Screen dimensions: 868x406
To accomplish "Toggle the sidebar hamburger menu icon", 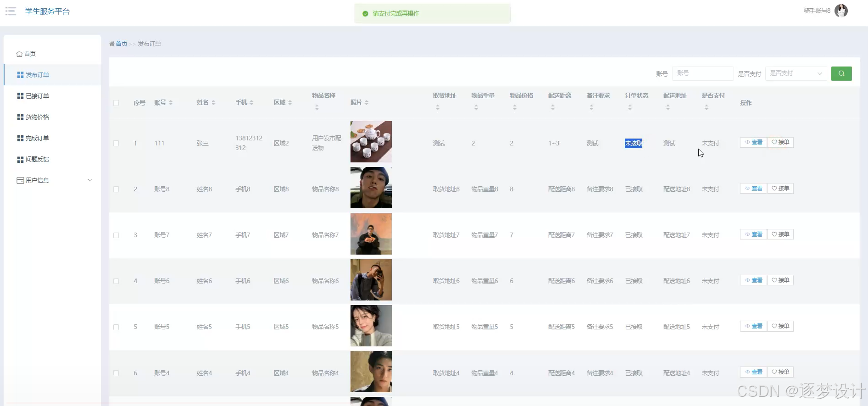I will (x=11, y=11).
